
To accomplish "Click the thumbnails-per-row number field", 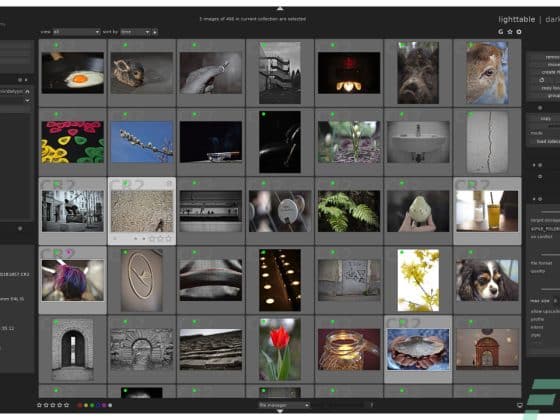I will click(372, 405).
